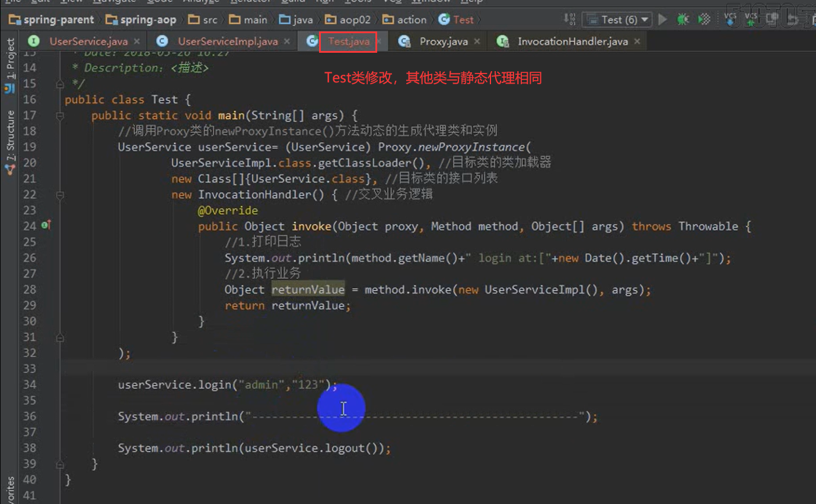The height and width of the screenshot is (504, 816).
Task: Click the spring-aop breadcrumb
Action: [x=141, y=20]
